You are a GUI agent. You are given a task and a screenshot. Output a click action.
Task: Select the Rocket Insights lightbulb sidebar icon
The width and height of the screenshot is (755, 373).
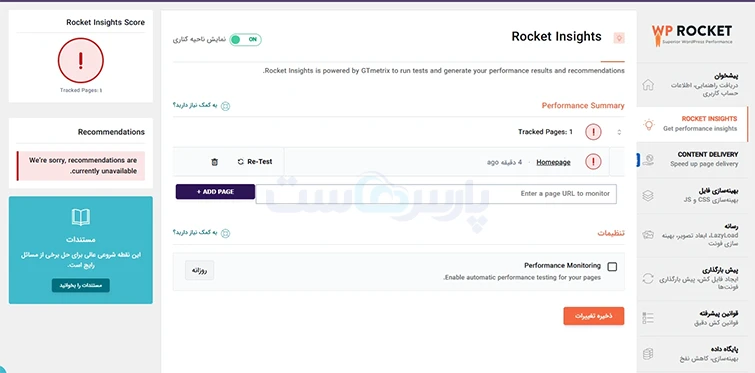pos(649,124)
